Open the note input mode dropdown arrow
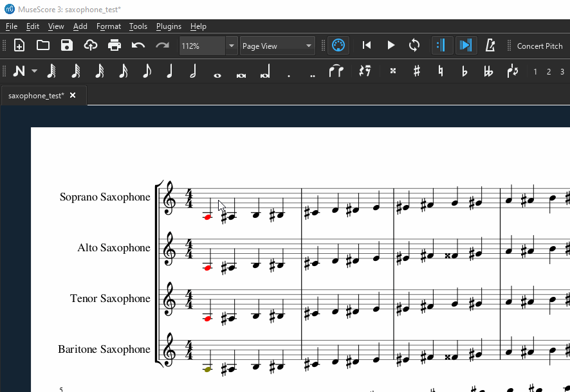The height and width of the screenshot is (392, 570). tap(34, 71)
